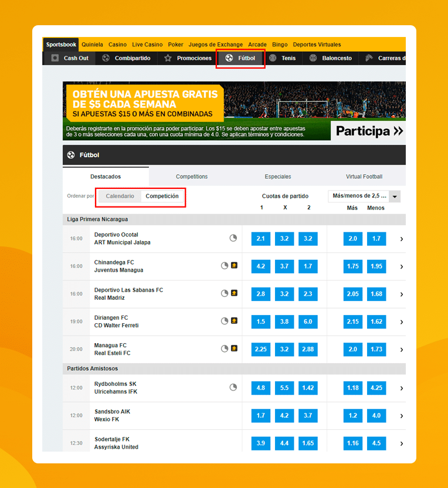
Task: Click the clock icon for Chinandega FC
Action: (225, 266)
